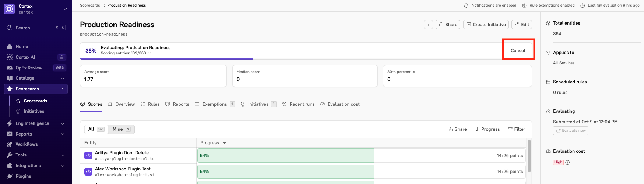Open Initiatives sub-item in sidebar
This screenshot has height=184, width=644.
34,111
